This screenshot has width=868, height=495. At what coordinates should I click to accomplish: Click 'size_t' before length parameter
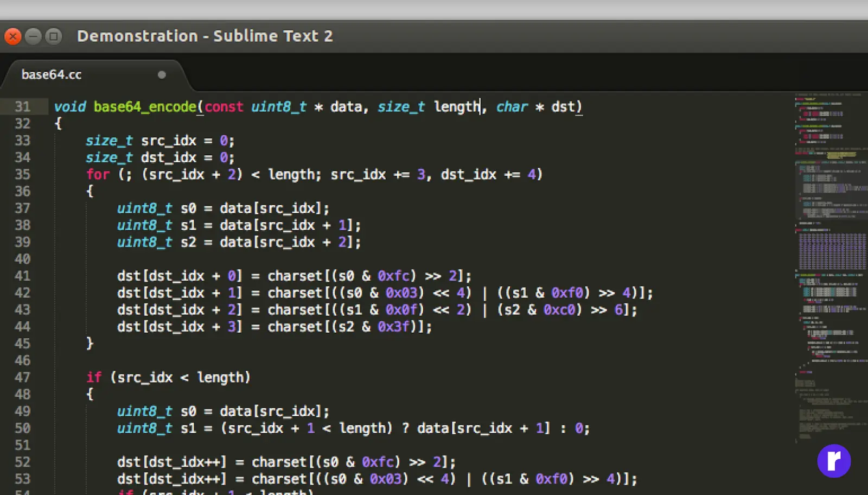pyautogui.click(x=401, y=107)
